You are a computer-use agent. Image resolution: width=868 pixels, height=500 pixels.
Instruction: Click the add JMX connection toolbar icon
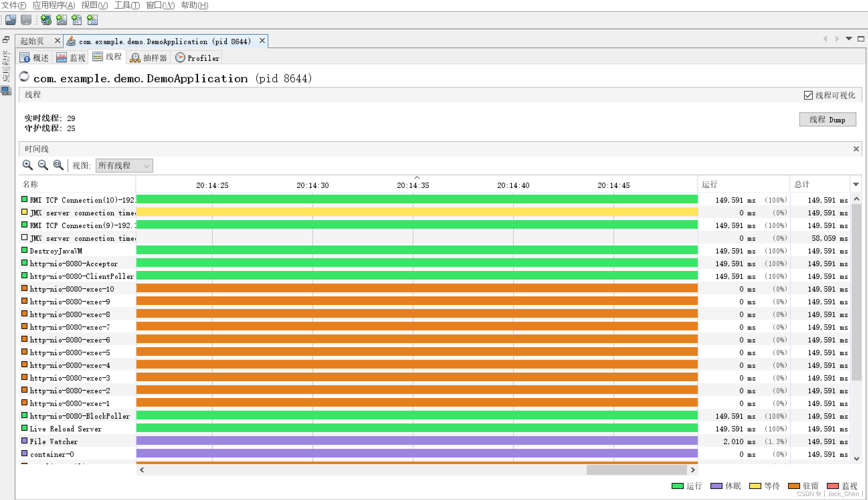point(62,20)
